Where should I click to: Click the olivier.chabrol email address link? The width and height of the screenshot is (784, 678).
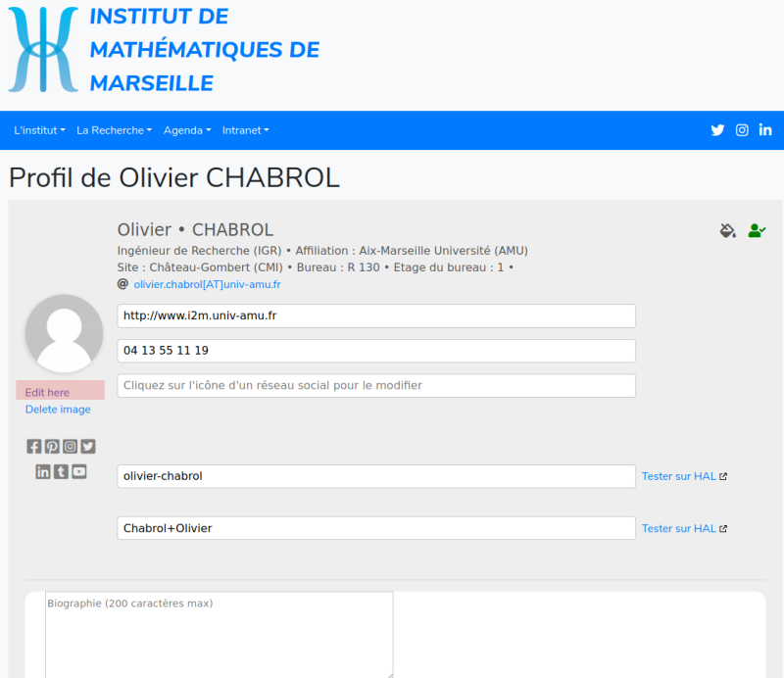coord(207,284)
